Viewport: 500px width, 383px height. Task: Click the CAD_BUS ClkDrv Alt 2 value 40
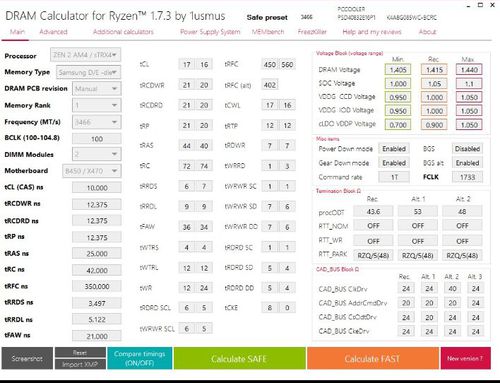[452, 288]
